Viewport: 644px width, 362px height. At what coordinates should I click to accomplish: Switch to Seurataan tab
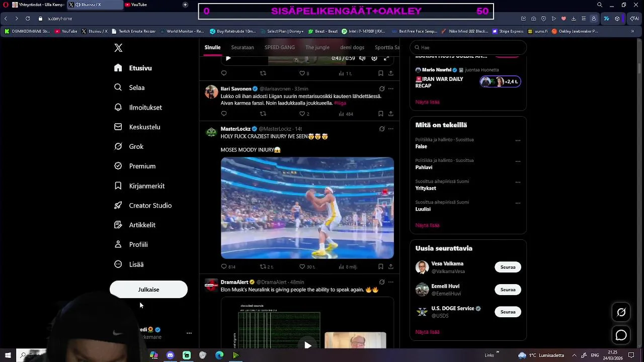click(x=243, y=47)
